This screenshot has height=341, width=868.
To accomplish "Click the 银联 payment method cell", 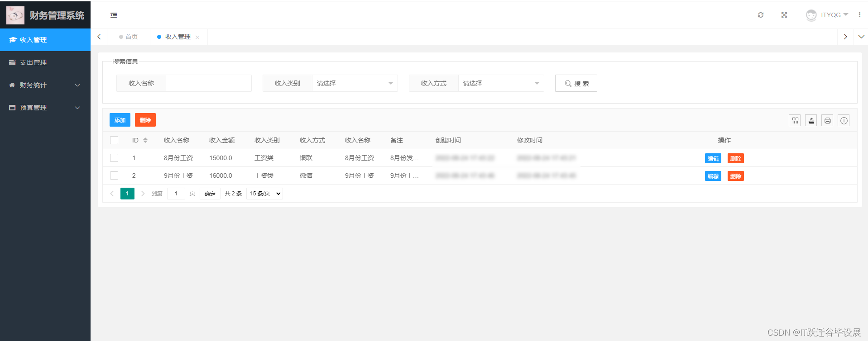I will pyautogui.click(x=306, y=158).
